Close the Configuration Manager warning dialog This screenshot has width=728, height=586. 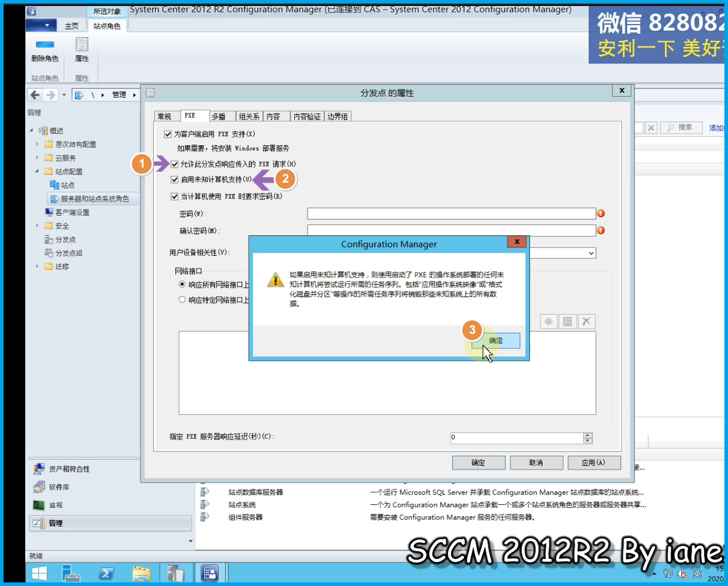(x=517, y=242)
